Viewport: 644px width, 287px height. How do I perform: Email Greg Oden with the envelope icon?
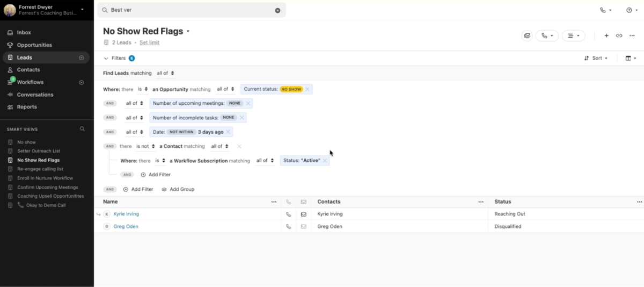point(303,226)
